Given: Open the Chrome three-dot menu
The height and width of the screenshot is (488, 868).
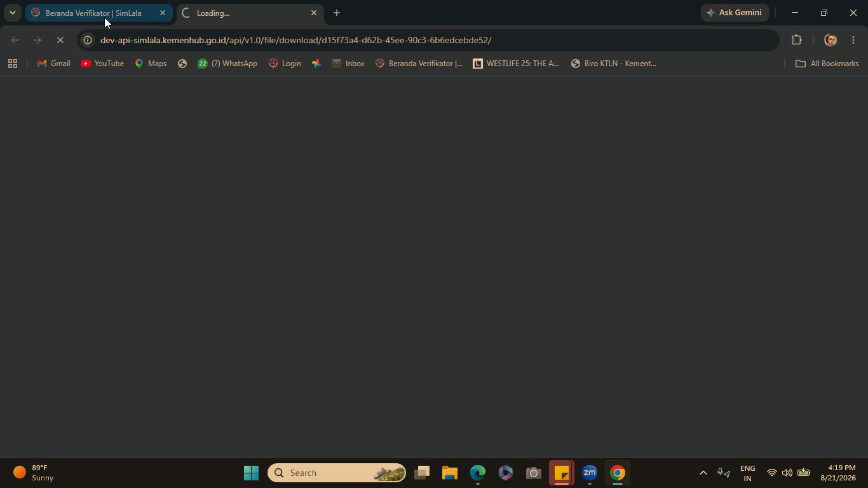Looking at the screenshot, I should pos(853,40).
